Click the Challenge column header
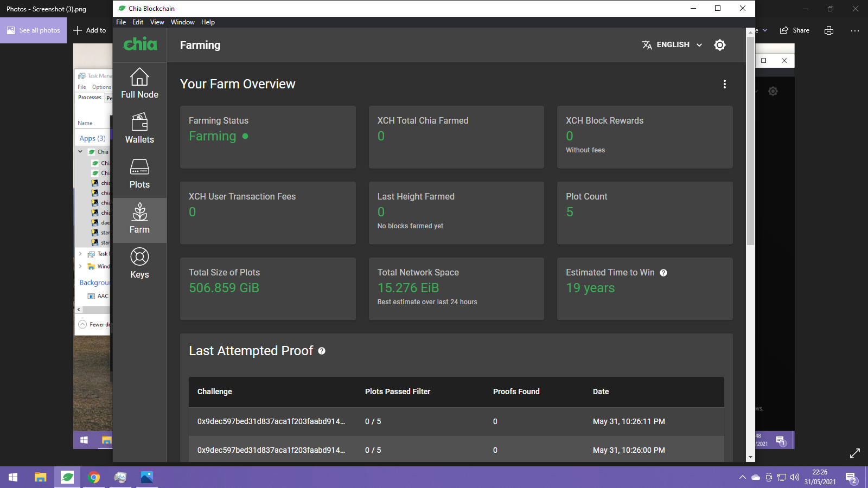 click(x=214, y=391)
